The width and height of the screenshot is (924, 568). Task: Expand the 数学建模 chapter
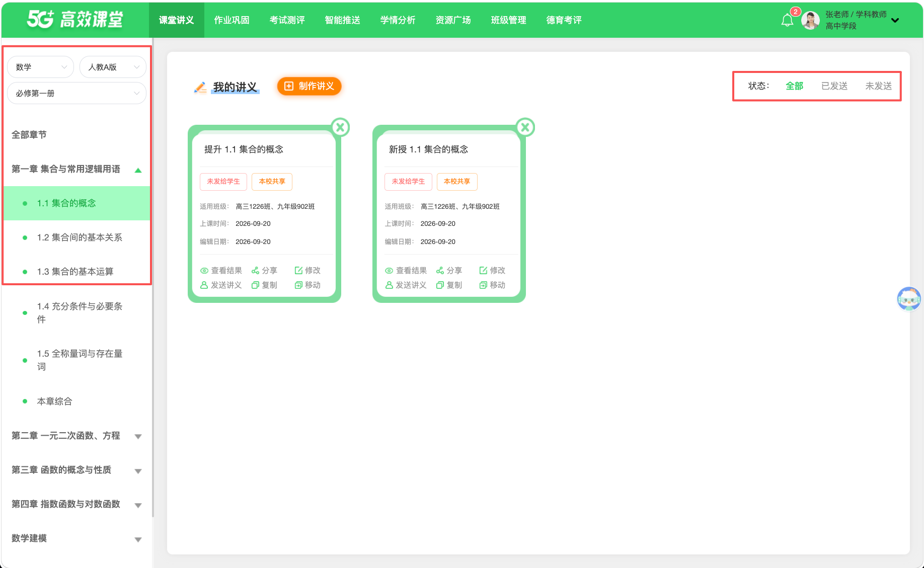coord(138,539)
